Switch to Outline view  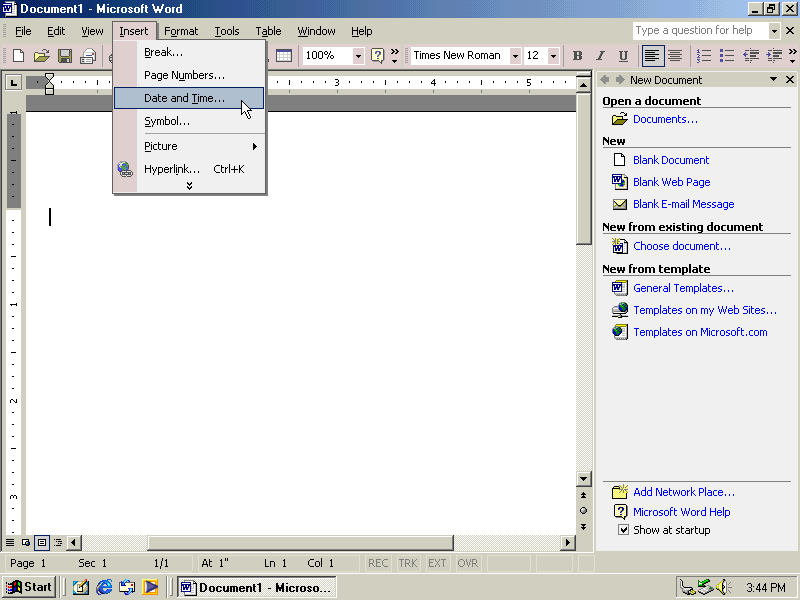[x=58, y=542]
